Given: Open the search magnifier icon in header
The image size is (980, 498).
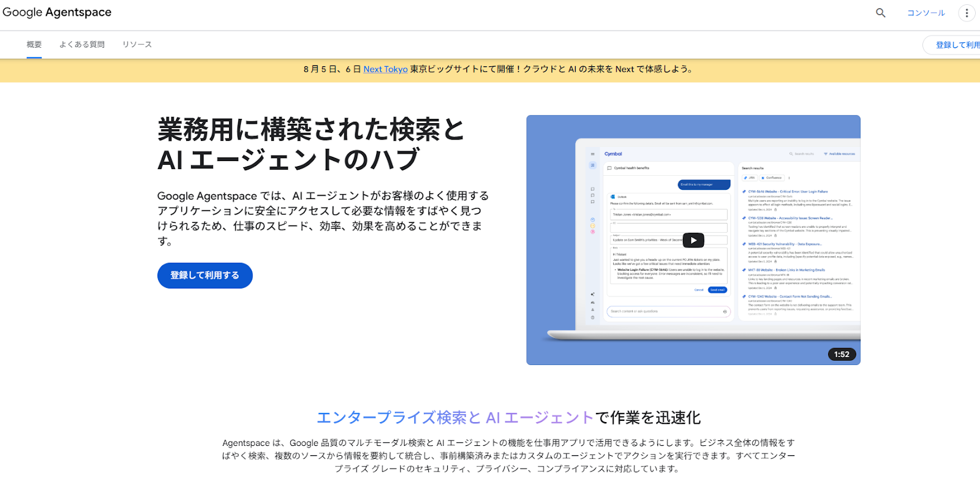Looking at the screenshot, I should tap(881, 13).
